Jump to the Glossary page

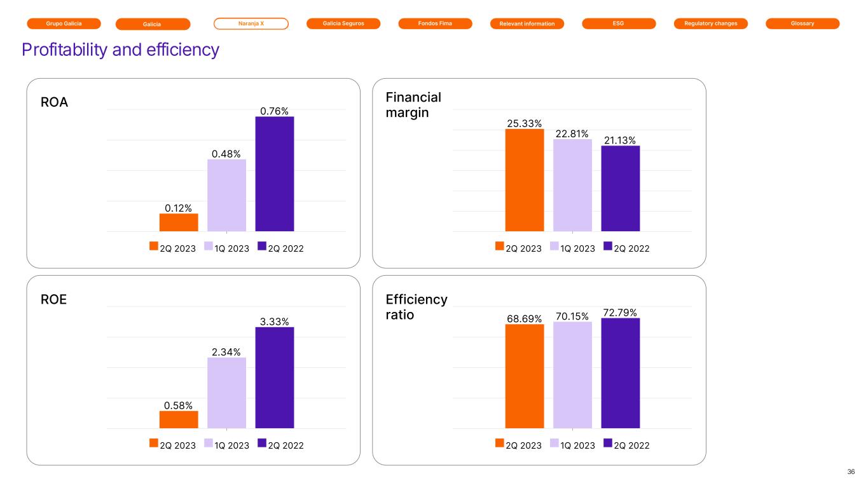click(803, 24)
